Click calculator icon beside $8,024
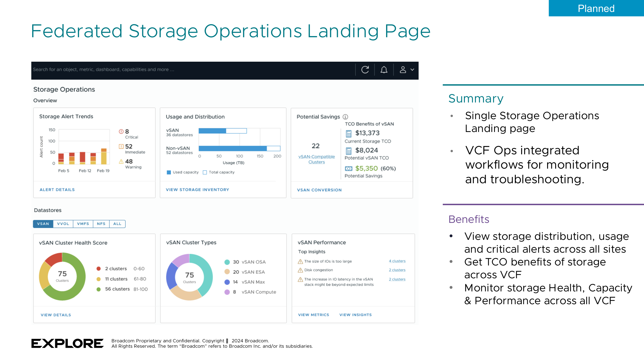The image size is (644, 362). pos(349,151)
